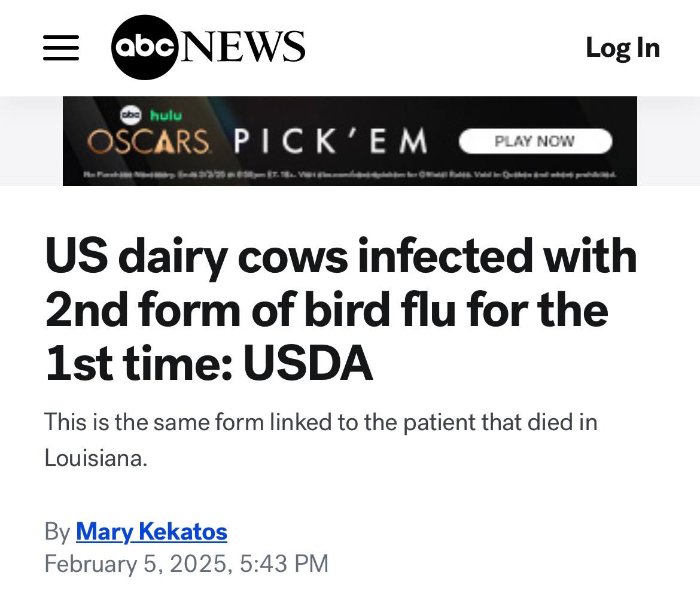Viewport: 700px width, 606px height.
Task: Click Log In at top right
Action: (x=623, y=47)
